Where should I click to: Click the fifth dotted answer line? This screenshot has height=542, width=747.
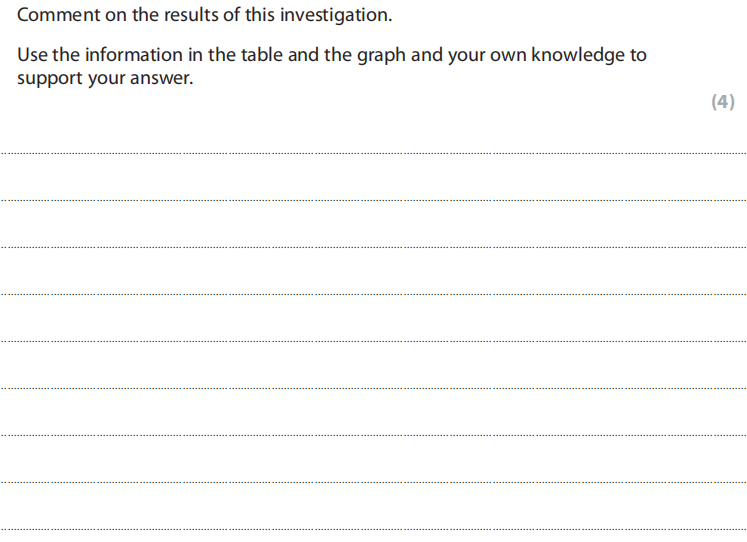(373, 341)
